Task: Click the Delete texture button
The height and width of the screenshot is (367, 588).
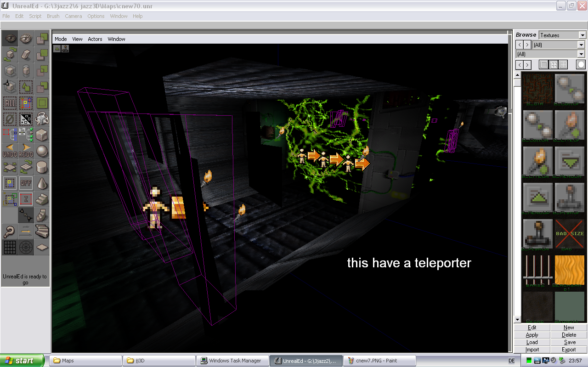Action: click(x=569, y=335)
